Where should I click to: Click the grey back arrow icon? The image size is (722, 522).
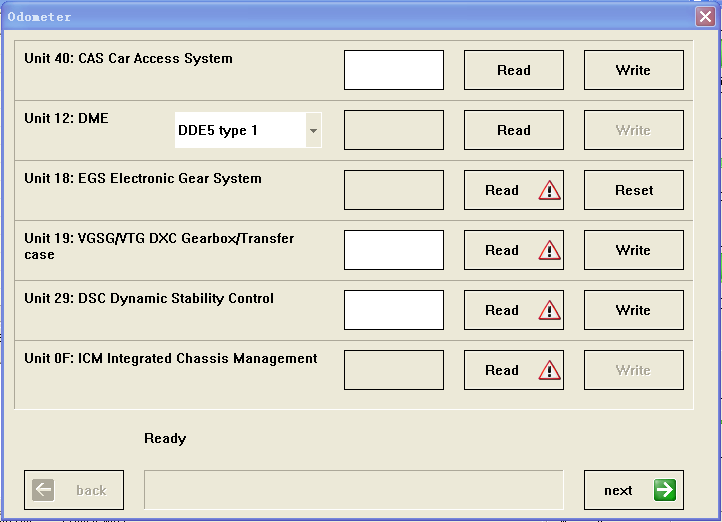(x=43, y=490)
